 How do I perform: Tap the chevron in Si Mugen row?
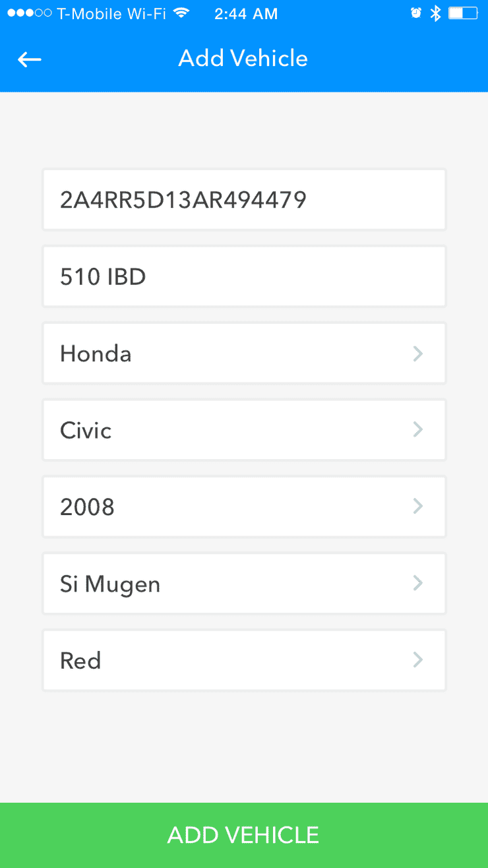coord(417,583)
